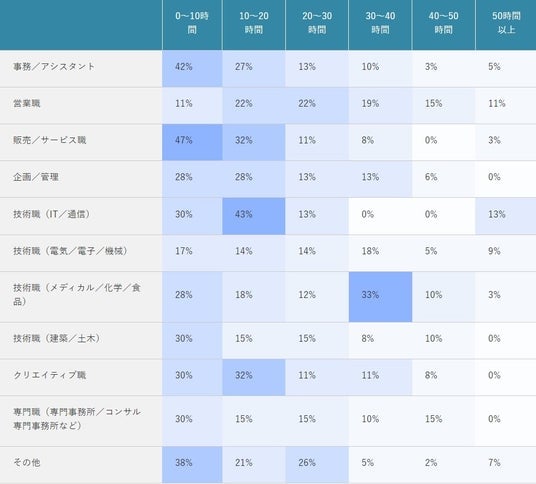
Task: Click the 事務/アシスタント row label
Action: click(54, 66)
